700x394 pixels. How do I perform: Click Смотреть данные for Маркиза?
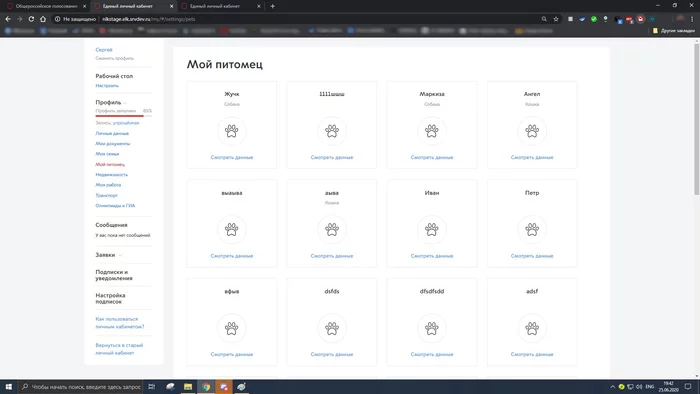click(x=432, y=157)
